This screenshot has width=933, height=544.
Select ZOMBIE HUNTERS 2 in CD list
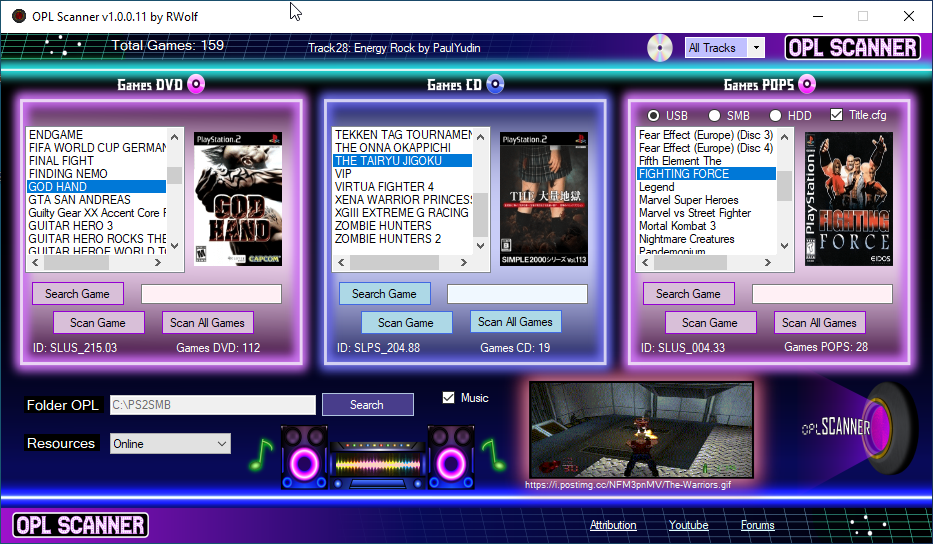(388, 239)
